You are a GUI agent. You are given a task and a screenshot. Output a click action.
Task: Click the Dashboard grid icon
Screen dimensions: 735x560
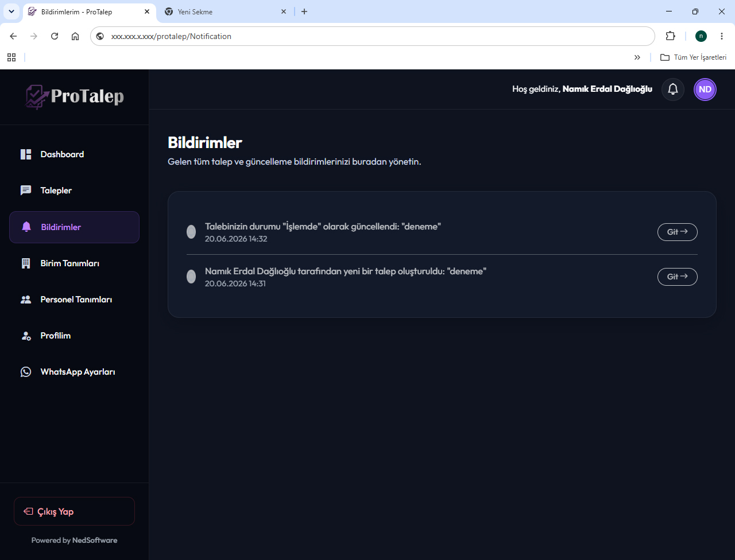point(26,154)
